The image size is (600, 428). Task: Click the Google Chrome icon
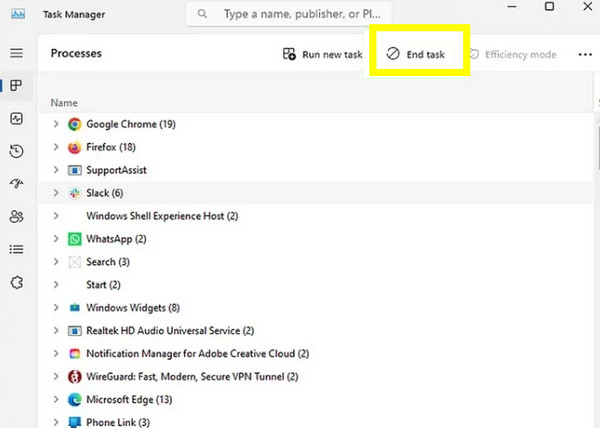coord(75,124)
